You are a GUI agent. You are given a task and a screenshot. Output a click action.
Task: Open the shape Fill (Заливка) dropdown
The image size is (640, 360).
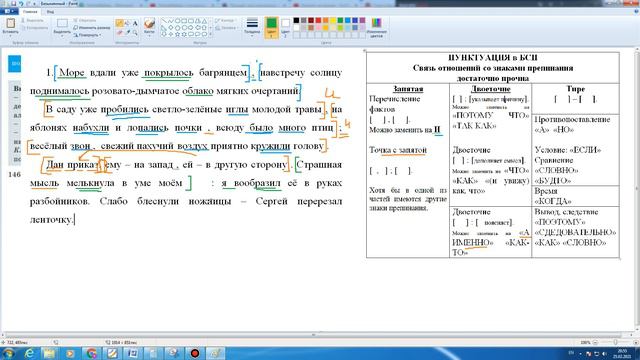(227, 28)
